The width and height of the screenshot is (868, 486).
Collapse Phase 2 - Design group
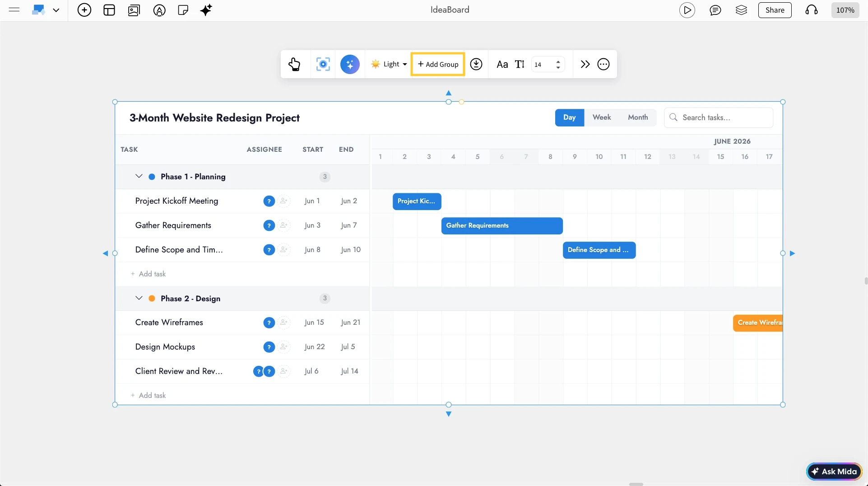point(139,298)
